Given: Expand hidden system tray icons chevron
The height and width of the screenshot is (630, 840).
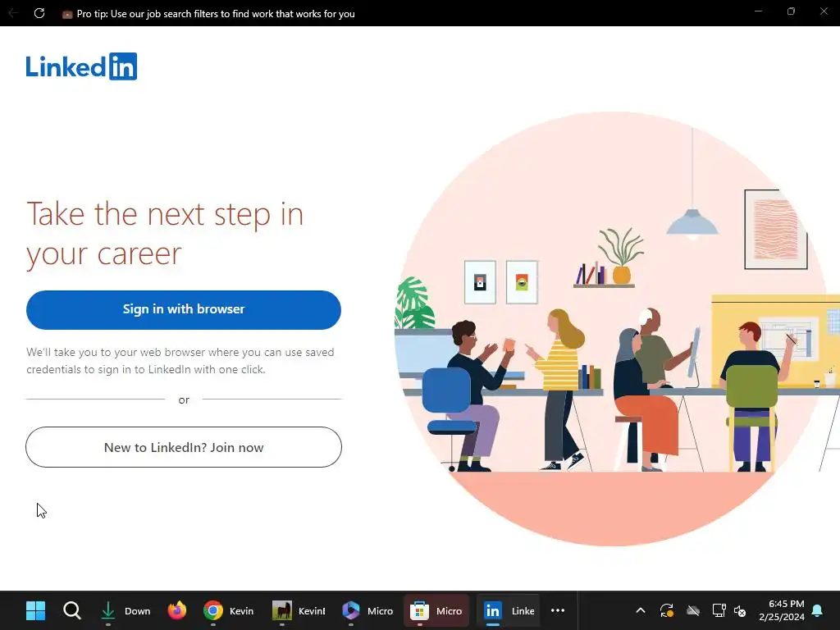Looking at the screenshot, I should [640, 610].
